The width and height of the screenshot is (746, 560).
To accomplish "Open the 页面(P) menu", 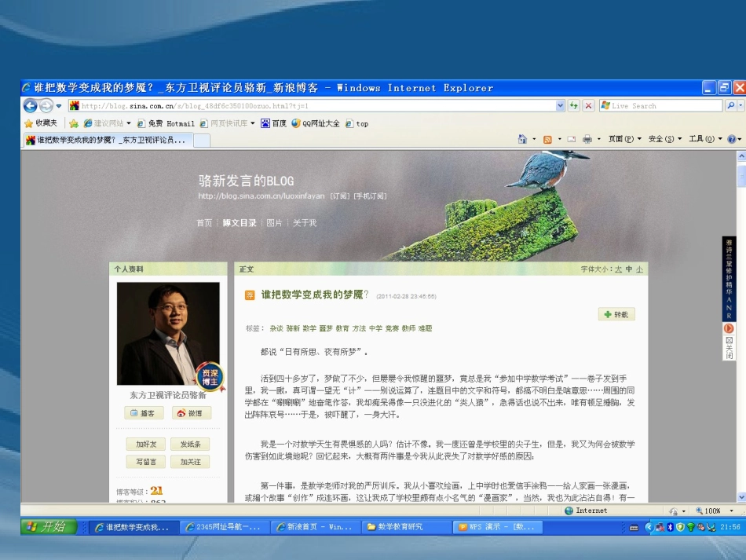I will pyautogui.click(x=625, y=139).
